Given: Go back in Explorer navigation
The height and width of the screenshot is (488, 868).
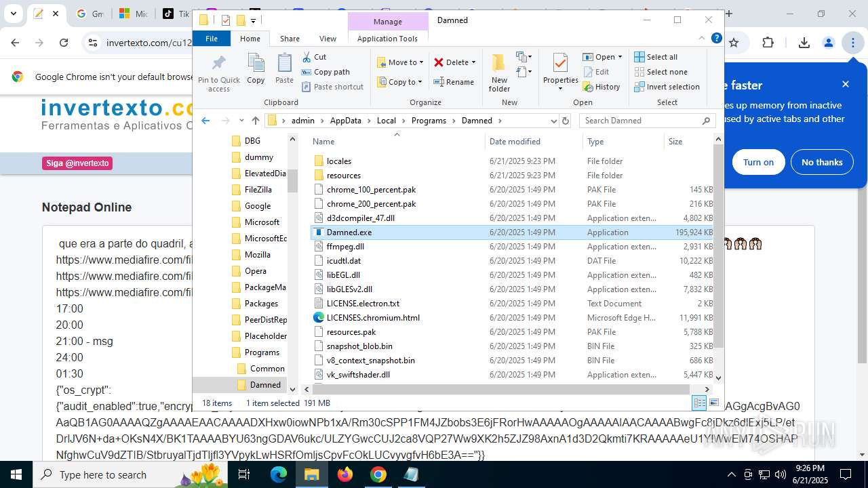Looking at the screenshot, I should pyautogui.click(x=205, y=121).
